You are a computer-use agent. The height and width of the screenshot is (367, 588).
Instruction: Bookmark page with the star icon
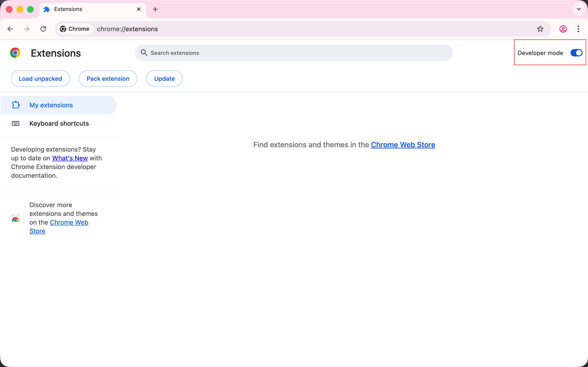pyautogui.click(x=540, y=29)
